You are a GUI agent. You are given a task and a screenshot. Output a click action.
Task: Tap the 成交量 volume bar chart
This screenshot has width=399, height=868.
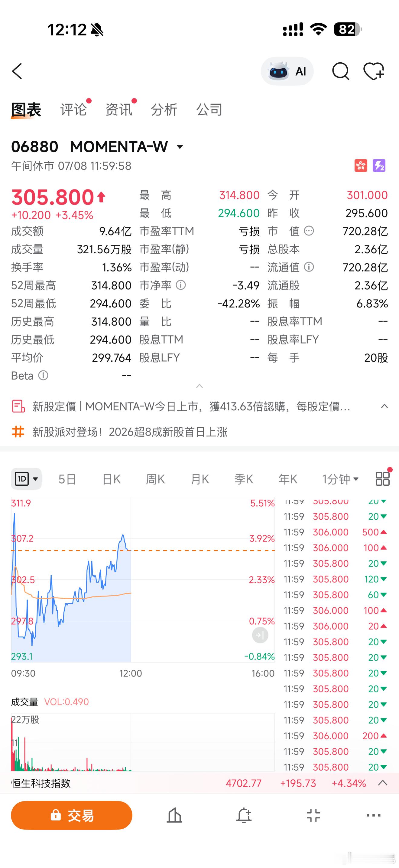[143, 742]
